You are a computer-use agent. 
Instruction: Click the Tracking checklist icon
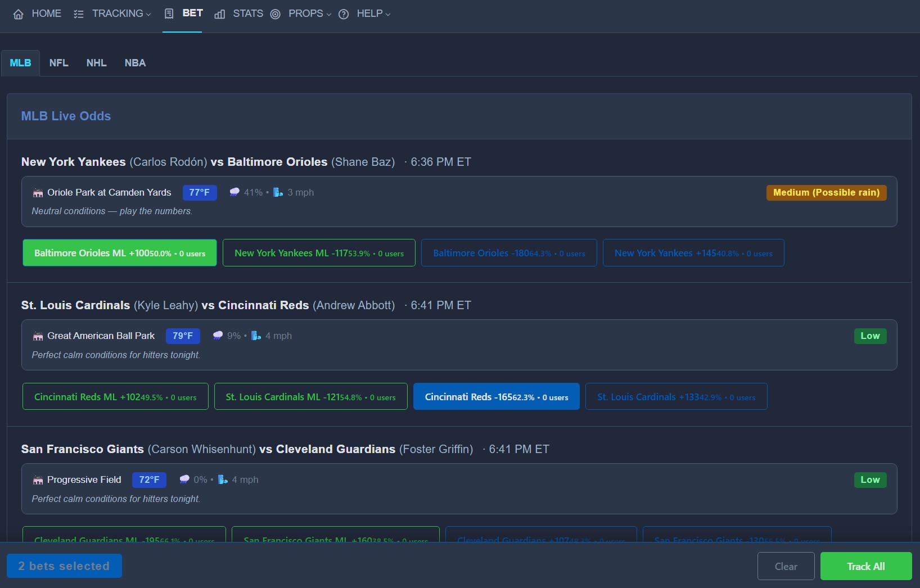[x=79, y=14]
